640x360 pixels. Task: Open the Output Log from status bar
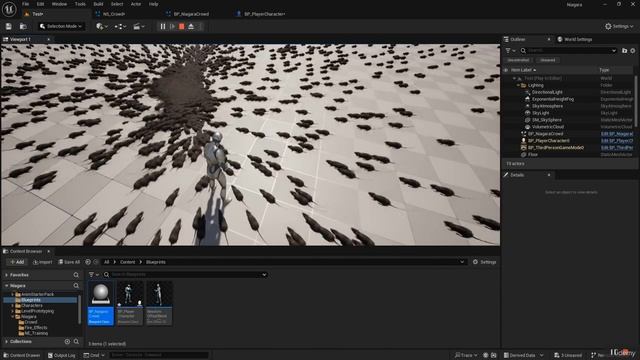61,356
